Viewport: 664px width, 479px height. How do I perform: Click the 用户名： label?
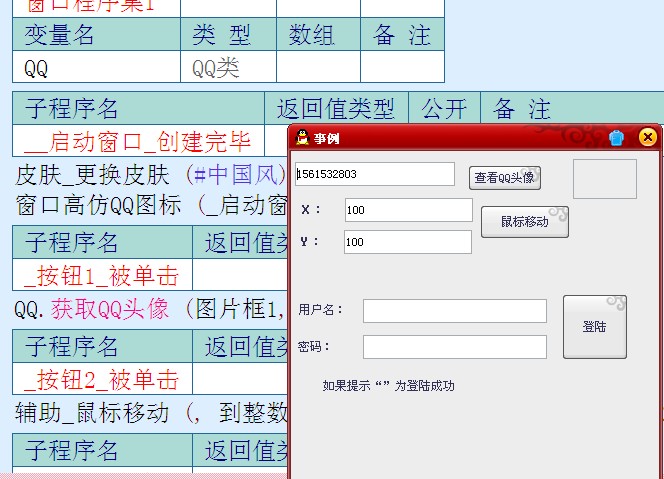[x=320, y=310]
